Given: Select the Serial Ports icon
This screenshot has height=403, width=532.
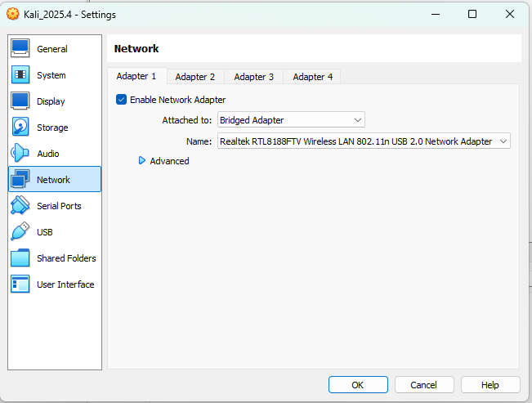Looking at the screenshot, I should coord(20,206).
